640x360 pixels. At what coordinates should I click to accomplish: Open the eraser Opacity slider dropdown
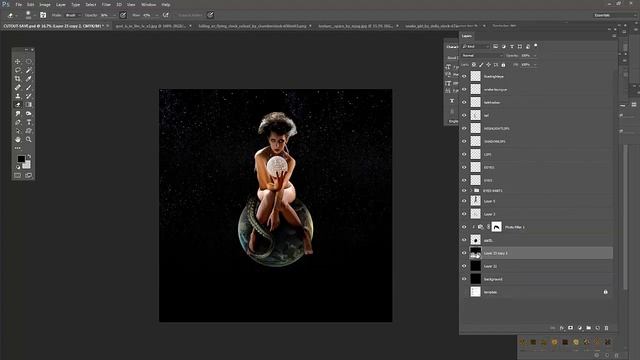tap(114, 15)
